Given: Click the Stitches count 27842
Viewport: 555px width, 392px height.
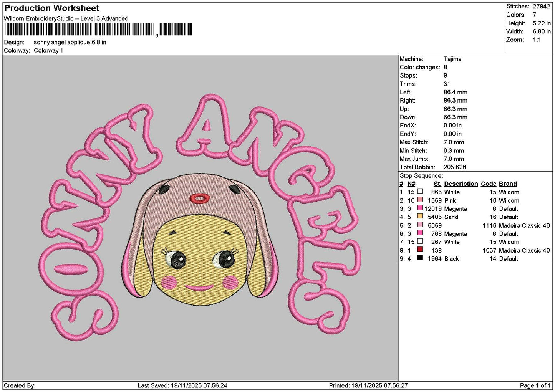Looking at the screenshot, I should 541,6.
